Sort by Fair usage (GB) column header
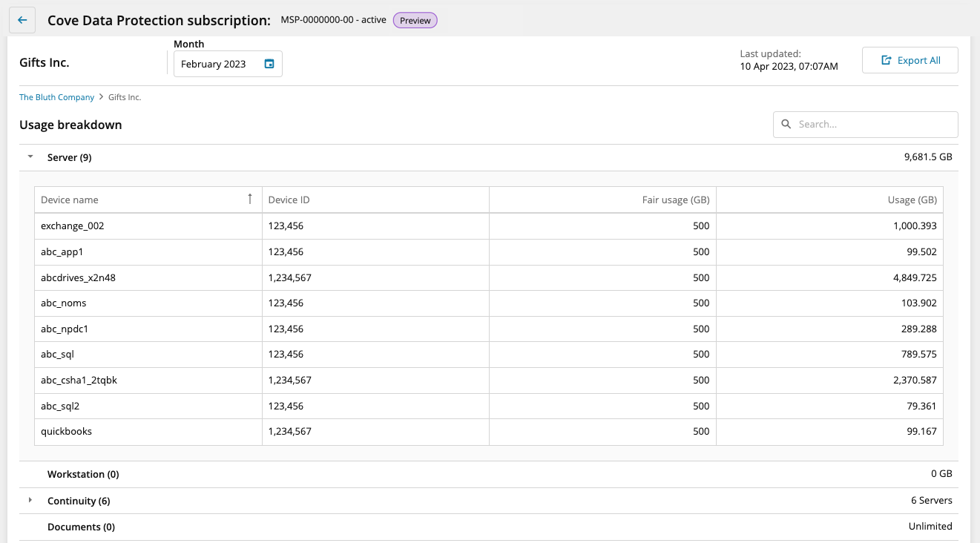This screenshot has width=980, height=543. point(675,200)
